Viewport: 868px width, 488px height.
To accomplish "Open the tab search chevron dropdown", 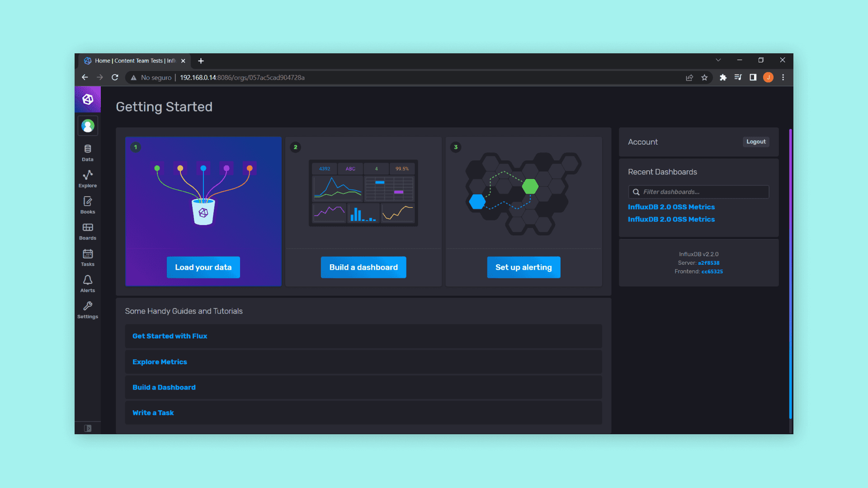I will pos(718,60).
